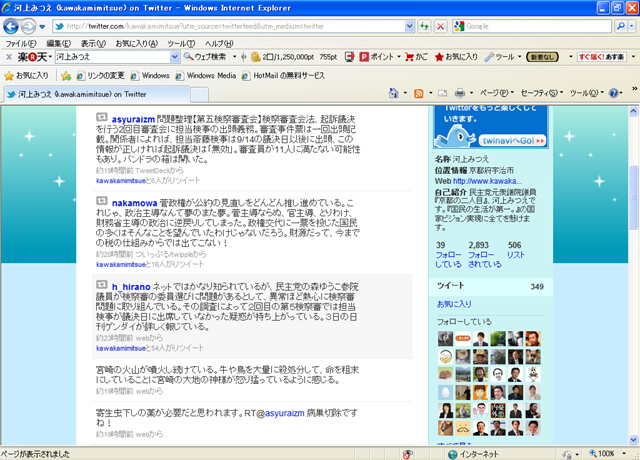Click the popup blocker status bar icon
The height and width of the screenshot is (460, 640).
(x=407, y=454)
